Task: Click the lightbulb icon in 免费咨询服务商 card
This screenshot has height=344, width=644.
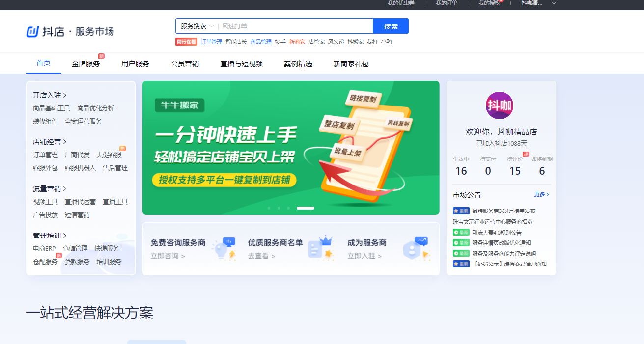Action: [x=224, y=248]
